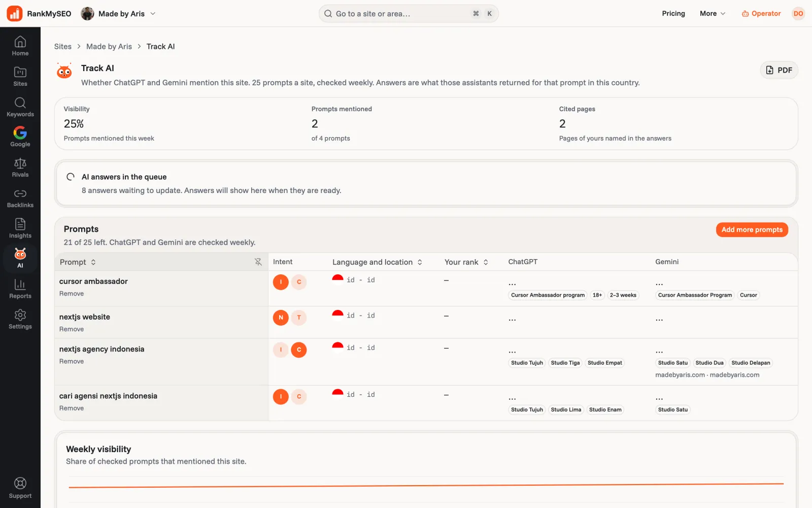
Task: Click the Studio Empat tag
Action: (604, 363)
